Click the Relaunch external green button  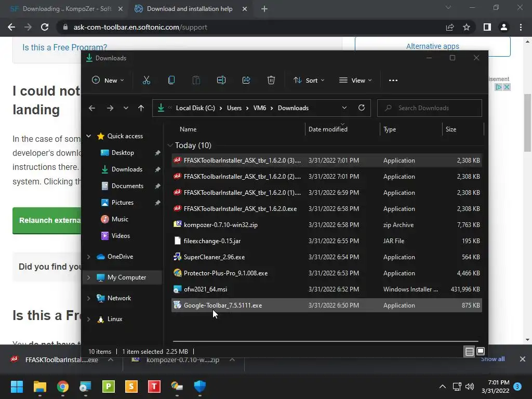pos(47,220)
